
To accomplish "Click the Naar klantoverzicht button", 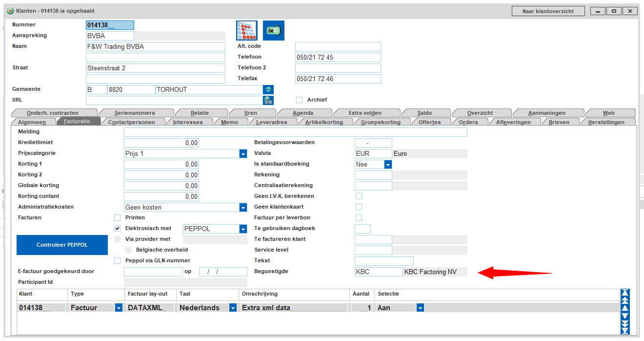I will pyautogui.click(x=547, y=11).
